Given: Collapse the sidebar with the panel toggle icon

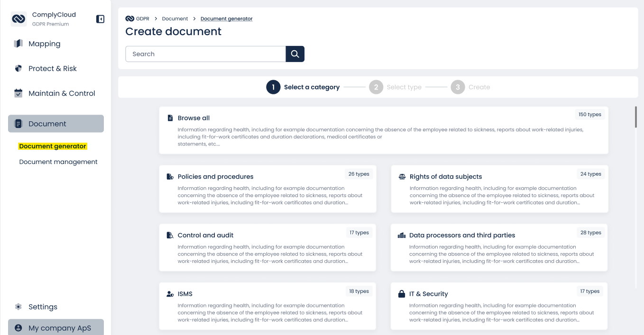Looking at the screenshot, I should [100, 19].
